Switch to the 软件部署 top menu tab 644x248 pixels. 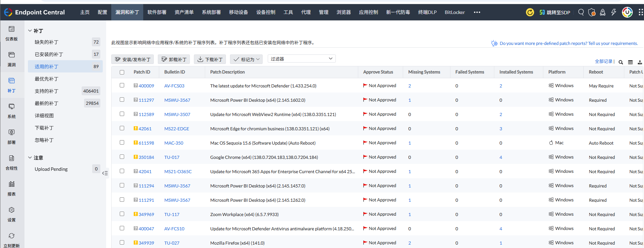tap(157, 12)
